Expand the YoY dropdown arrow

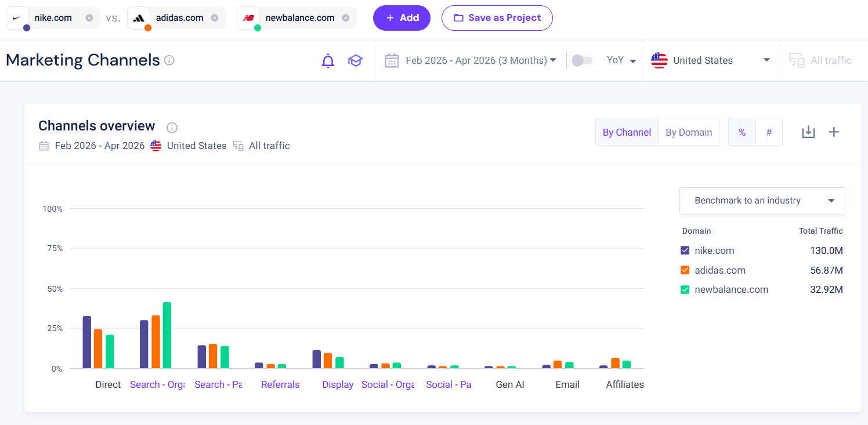pyautogui.click(x=633, y=61)
